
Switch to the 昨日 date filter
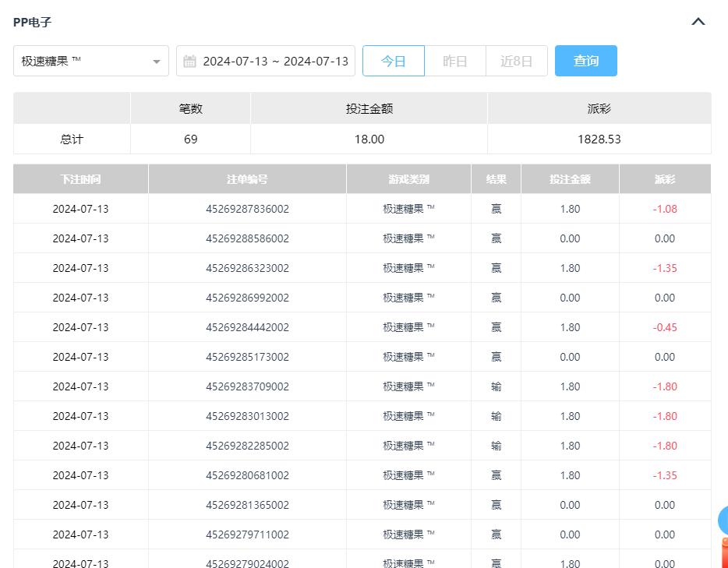click(x=455, y=61)
